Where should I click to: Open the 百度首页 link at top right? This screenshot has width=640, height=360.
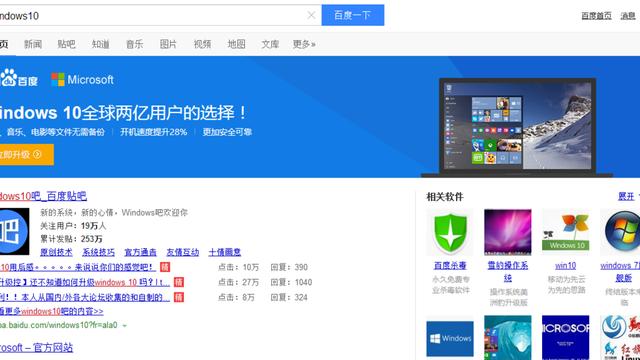coord(596,16)
